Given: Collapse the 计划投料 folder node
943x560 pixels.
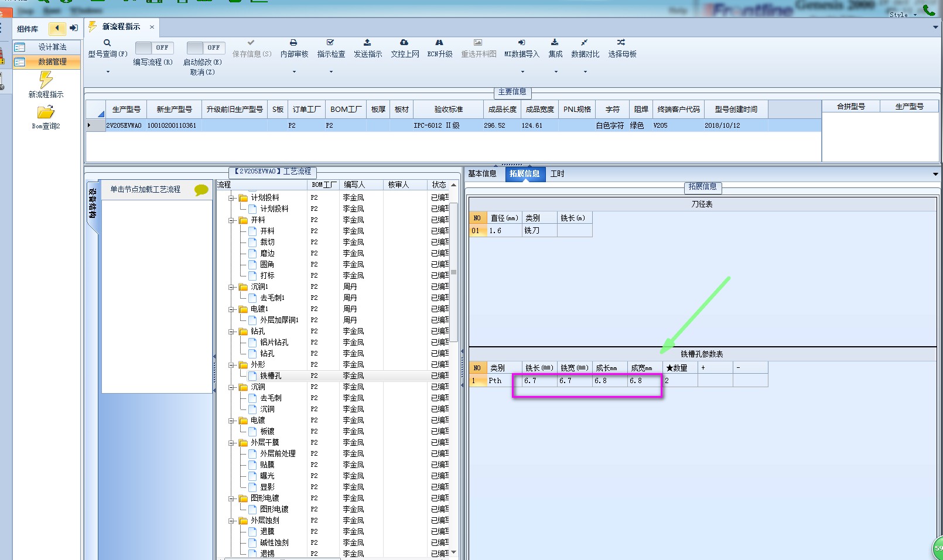Looking at the screenshot, I should [x=231, y=198].
